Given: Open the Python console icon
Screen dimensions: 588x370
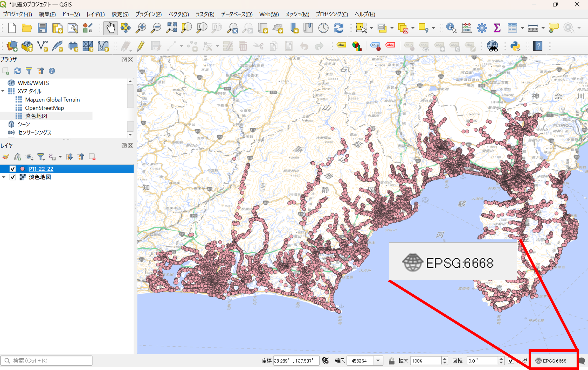Looking at the screenshot, I should tap(515, 46).
